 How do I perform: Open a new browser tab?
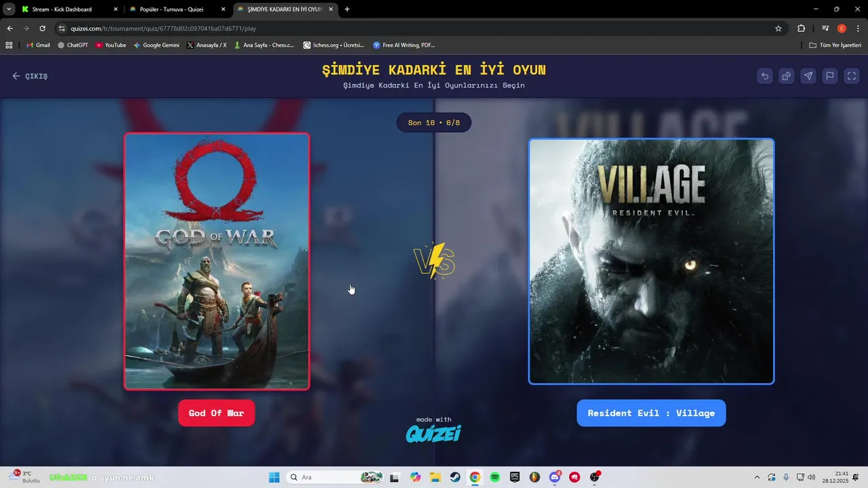point(347,9)
